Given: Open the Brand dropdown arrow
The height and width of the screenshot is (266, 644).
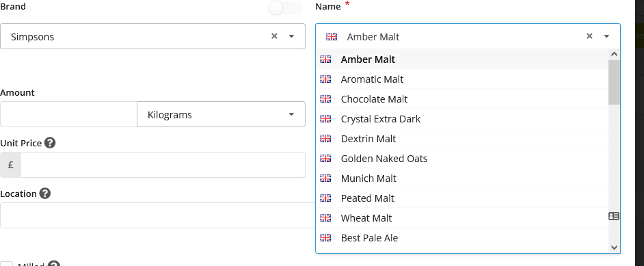Looking at the screenshot, I should 292,36.
